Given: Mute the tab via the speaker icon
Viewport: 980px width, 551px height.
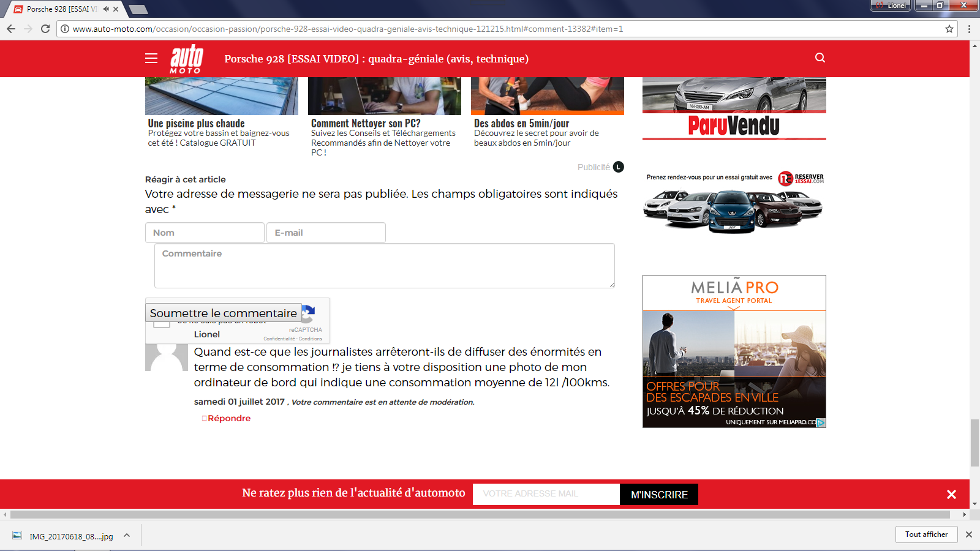Looking at the screenshot, I should tap(106, 9).
